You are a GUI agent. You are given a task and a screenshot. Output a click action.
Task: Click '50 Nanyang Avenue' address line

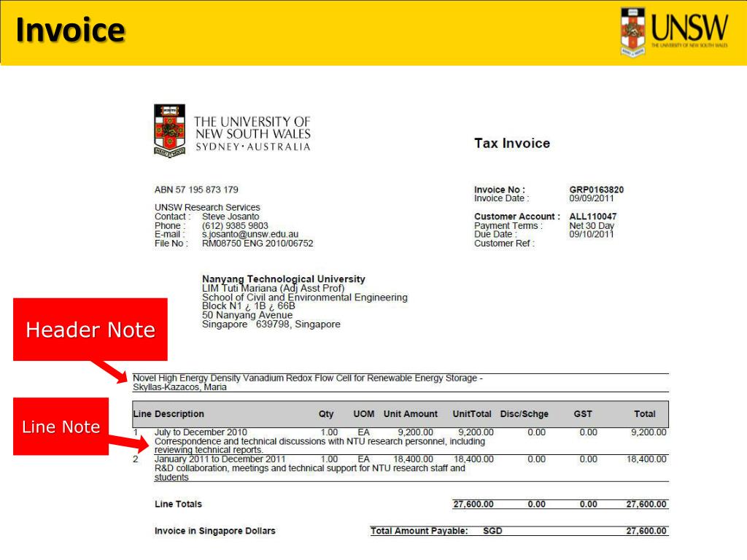pyautogui.click(x=247, y=315)
